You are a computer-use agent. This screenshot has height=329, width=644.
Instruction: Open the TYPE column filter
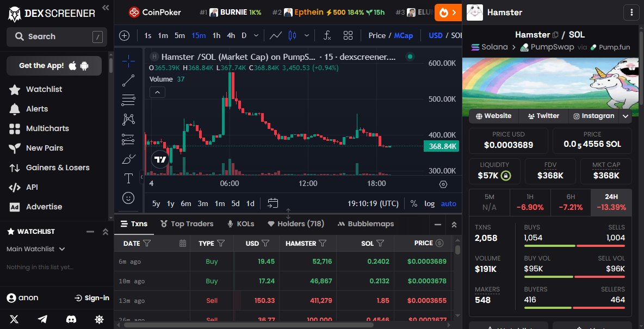221,244
